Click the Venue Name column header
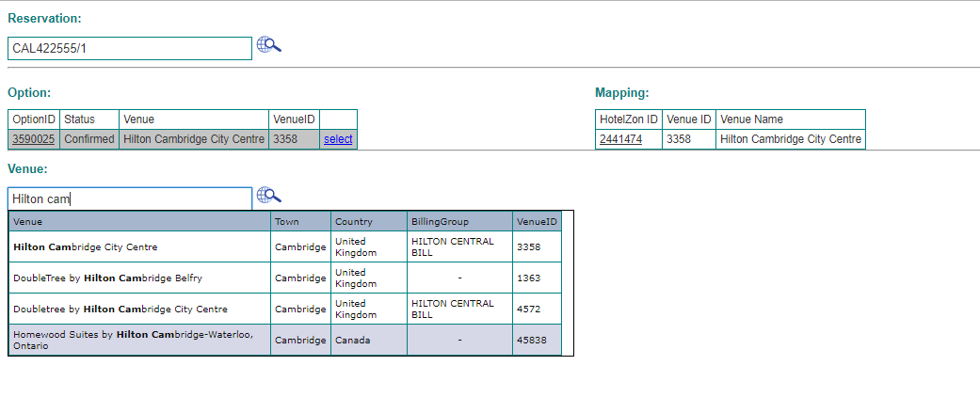Image resolution: width=980 pixels, height=413 pixels. [791, 119]
